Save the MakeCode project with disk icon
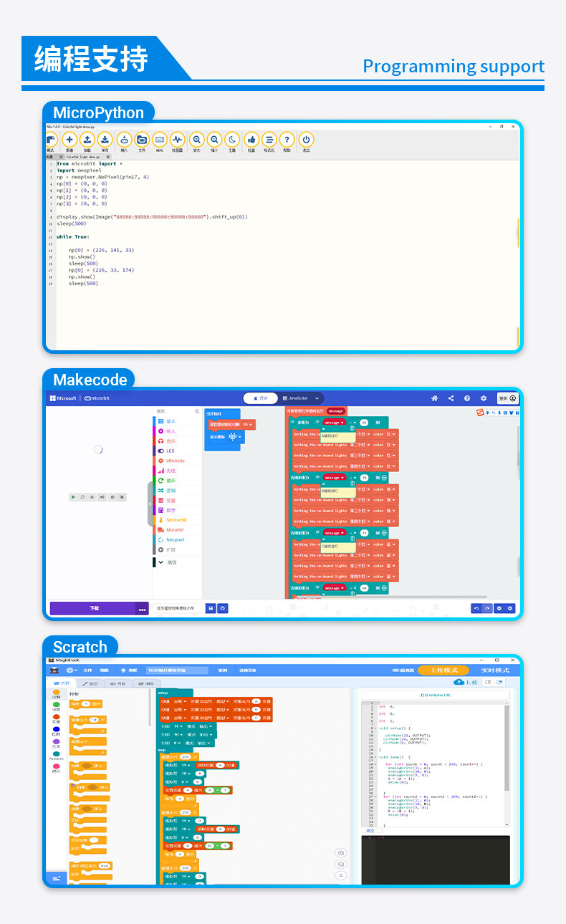This screenshot has height=924, width=566. [211, 608]
